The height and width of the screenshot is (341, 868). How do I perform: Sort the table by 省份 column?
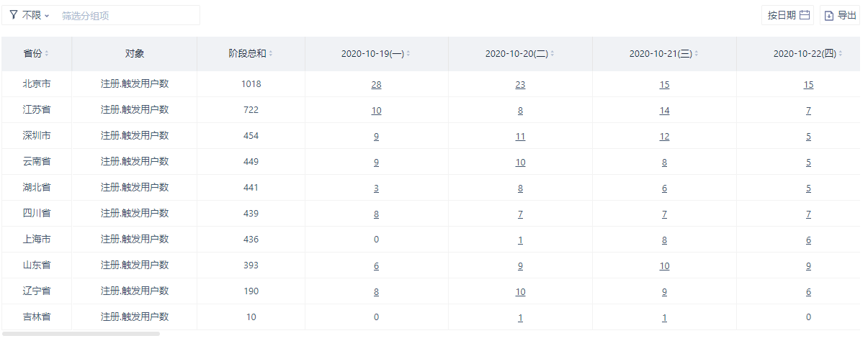48,54
